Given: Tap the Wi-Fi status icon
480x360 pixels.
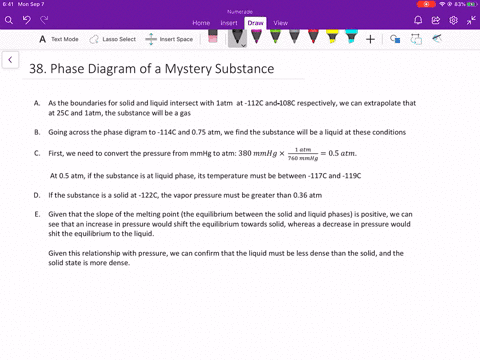Looking at the screenshot, I should [442, 4].
